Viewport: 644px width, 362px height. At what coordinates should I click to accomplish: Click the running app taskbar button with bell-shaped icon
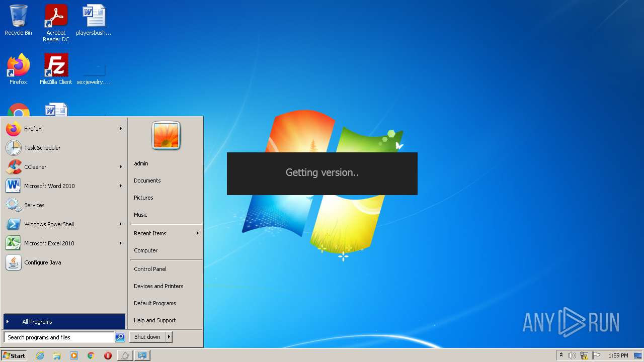[125, 355]
